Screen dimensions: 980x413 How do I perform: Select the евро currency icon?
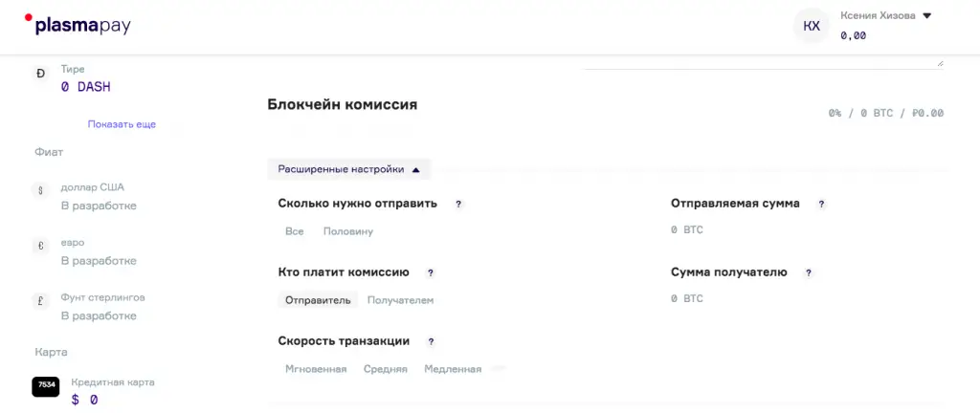(40, 247)
